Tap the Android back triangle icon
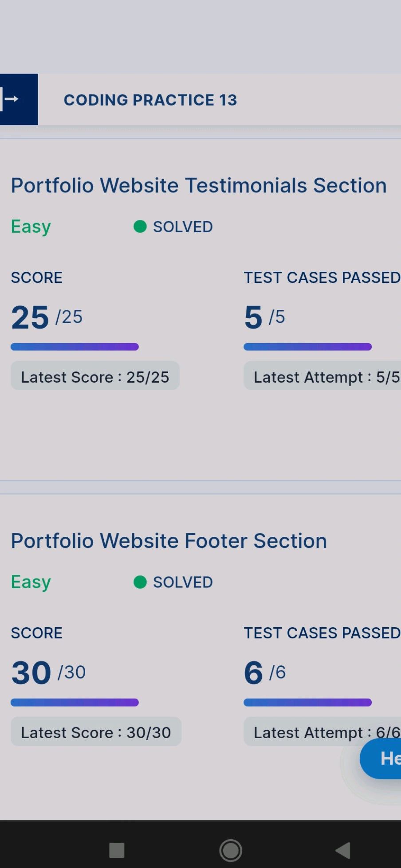 click(343, 850)
